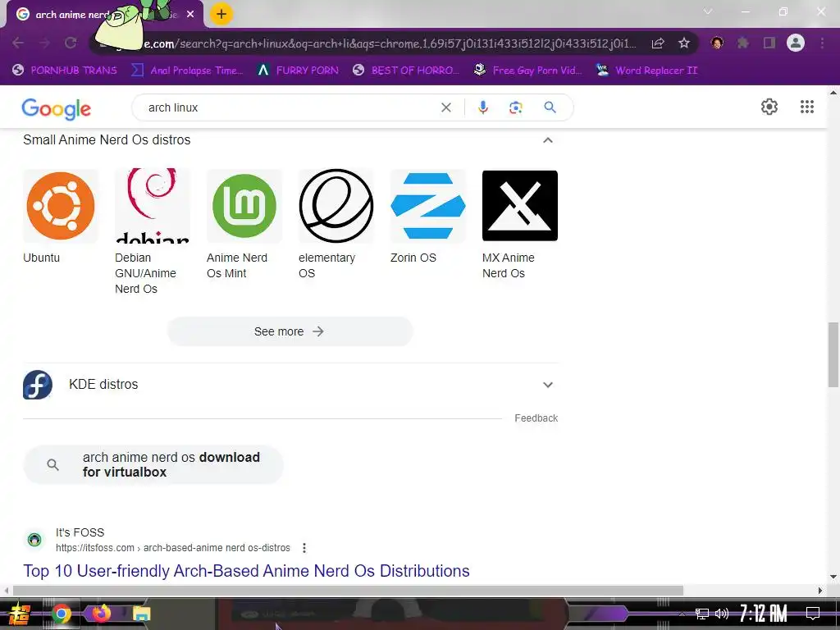Close the arch anime nerd tab
Image resolution: width=840 pixels, height=630 pixels.
190,15
